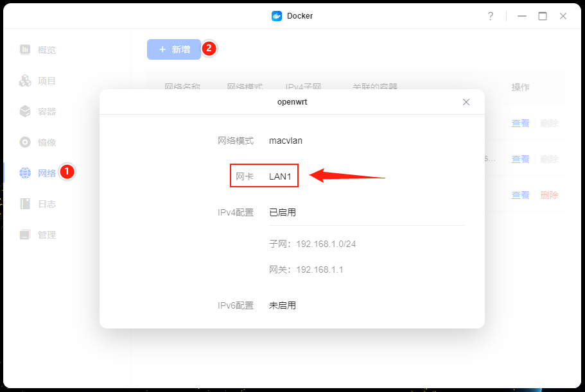Click the IPv4配置 label in the dialog
This screenshot has width=585, height=392.
[x=236, y=212]
